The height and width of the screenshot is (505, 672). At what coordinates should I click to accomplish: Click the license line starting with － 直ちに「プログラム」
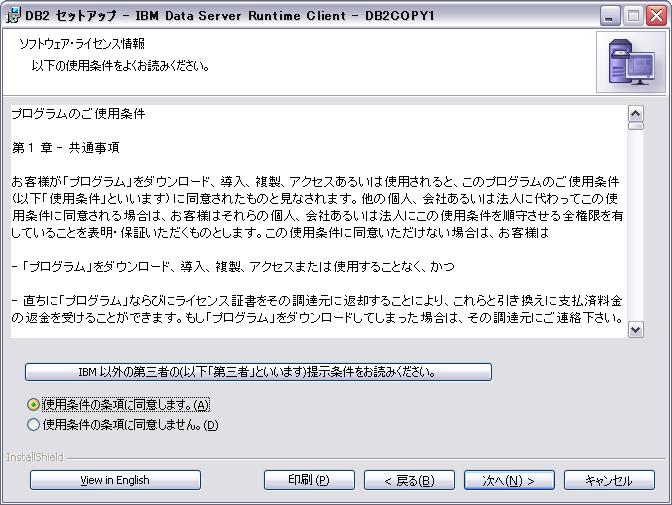[x=317, y=309]
